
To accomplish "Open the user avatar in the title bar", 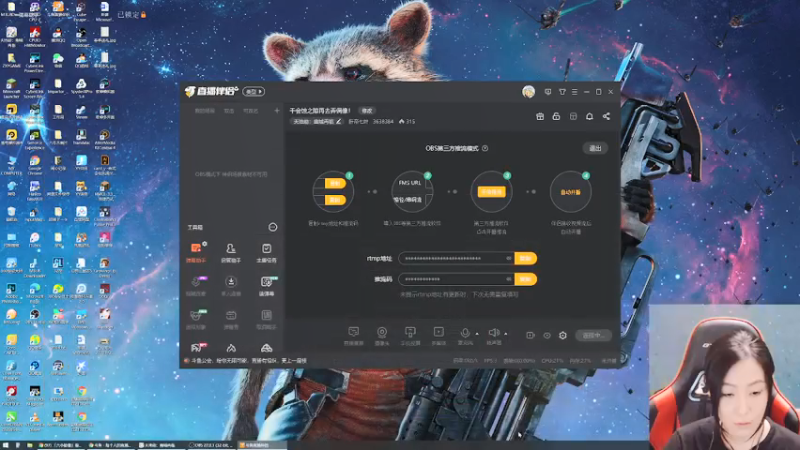I will [529, 92].
